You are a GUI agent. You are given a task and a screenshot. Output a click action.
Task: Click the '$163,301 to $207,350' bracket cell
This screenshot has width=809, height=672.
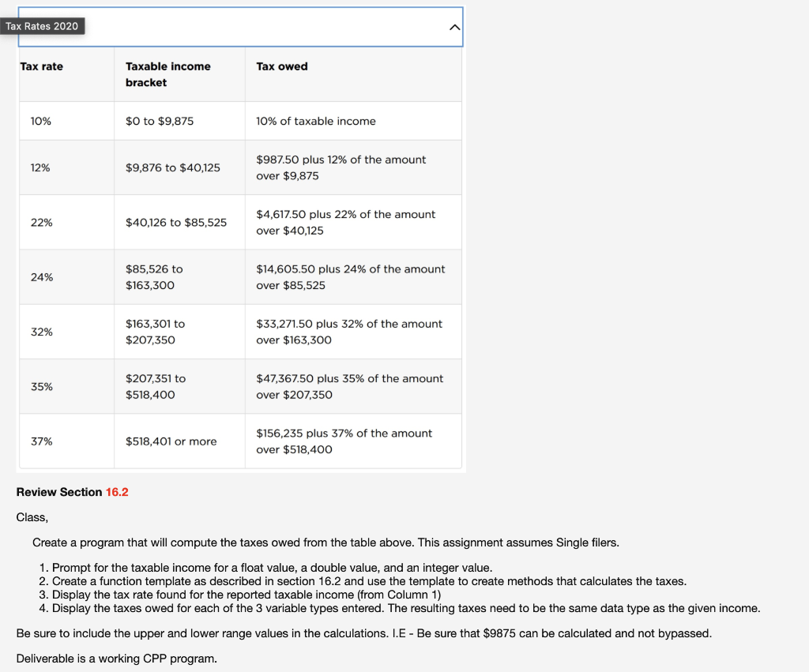179,332
